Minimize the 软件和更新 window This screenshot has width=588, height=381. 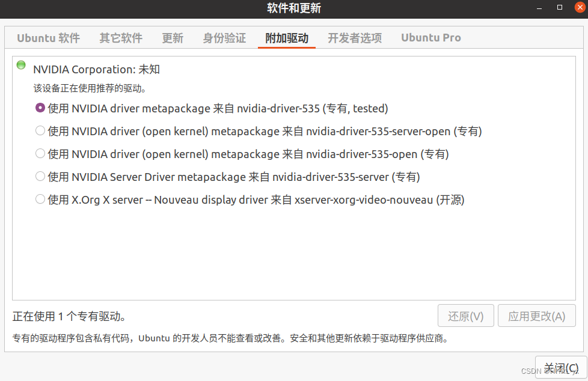(x=539, y=7)
